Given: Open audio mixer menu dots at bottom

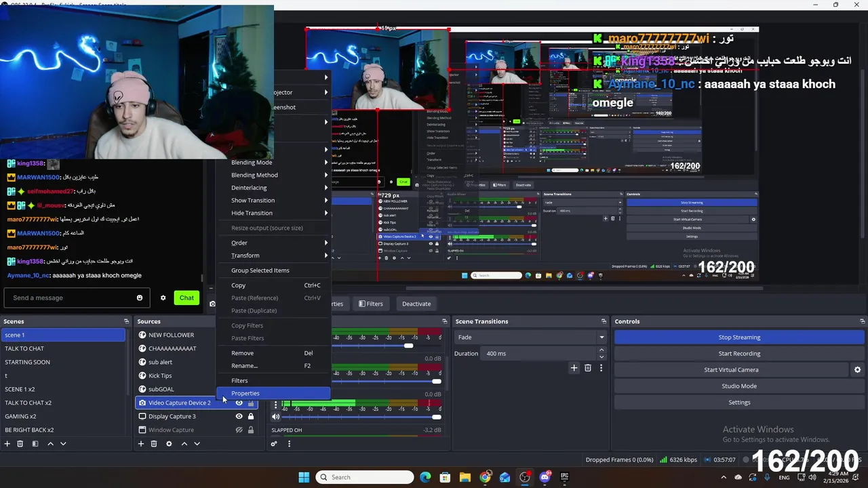Looking at the screenshot, I should [x=289, y=444].
